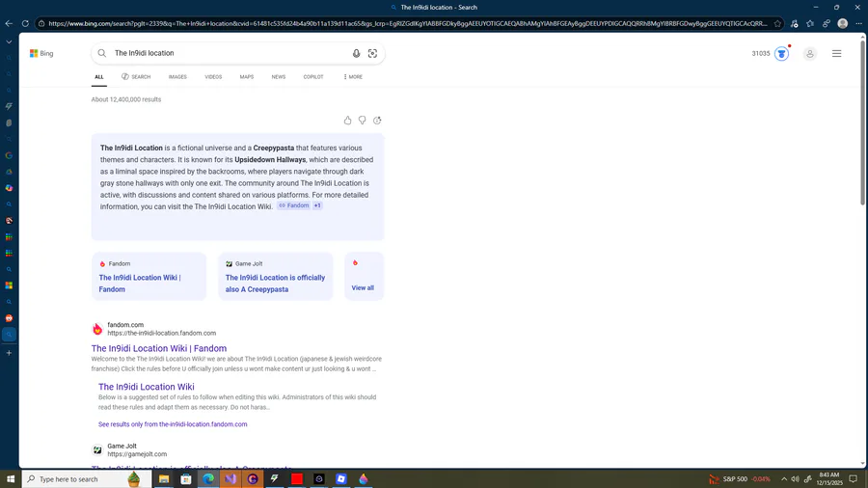The height and width of the screenshot is (488, 868).
Task: Click the red square app on taskbar
Action: pos(297,478)
